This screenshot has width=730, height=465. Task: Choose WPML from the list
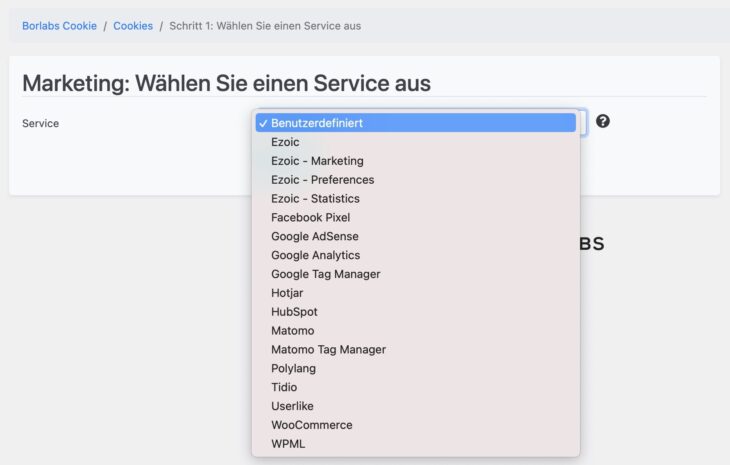tap(415, 444)
